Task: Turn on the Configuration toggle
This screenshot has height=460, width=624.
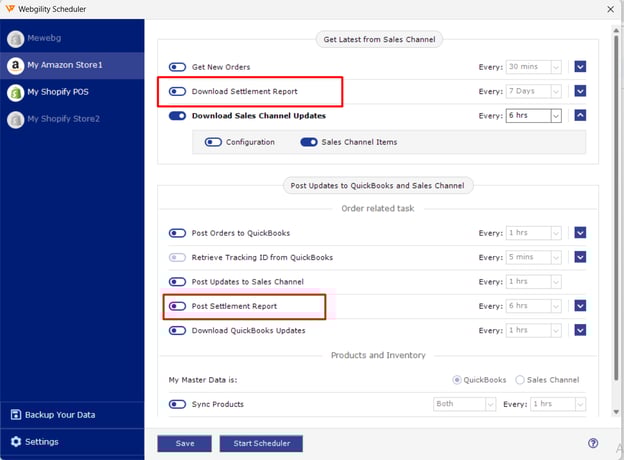Action: 213,142
